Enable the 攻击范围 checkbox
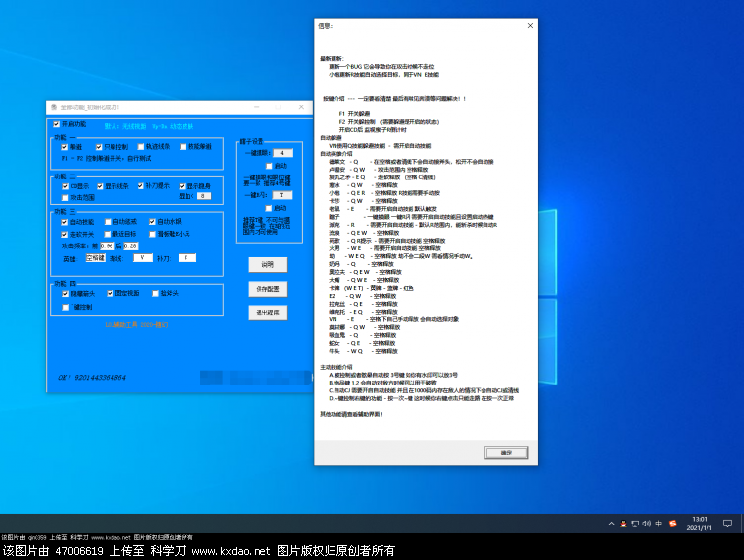The image size is (744, 560). coord(65,198)
